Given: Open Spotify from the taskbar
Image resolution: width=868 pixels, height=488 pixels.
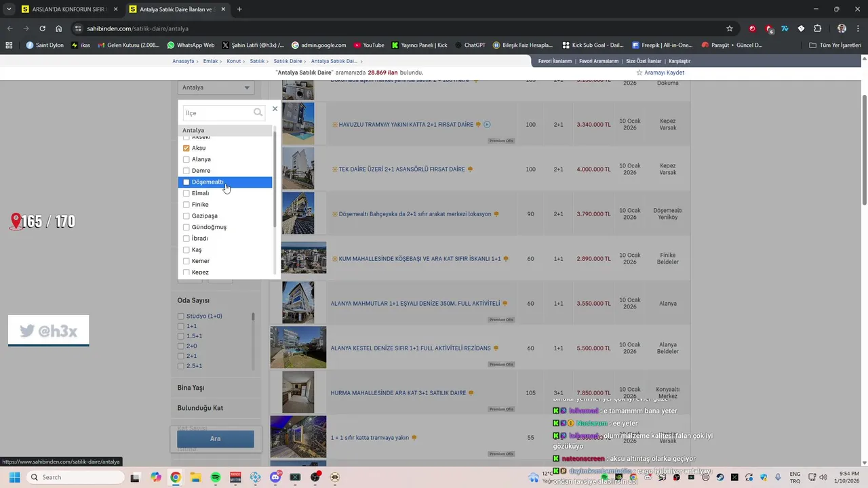Looking at the screenshot, I should (216, 477).
